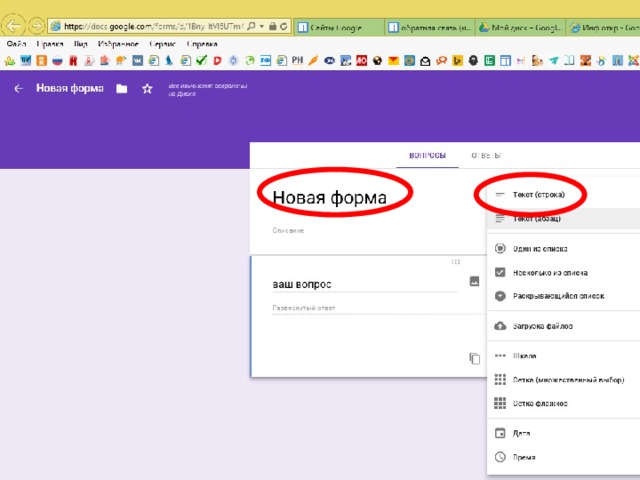The width and height of the screenshot is (640, 480).
Task: Choose the 'Сетка флажков' checkbox grid option
Action: tap(540, 403)
